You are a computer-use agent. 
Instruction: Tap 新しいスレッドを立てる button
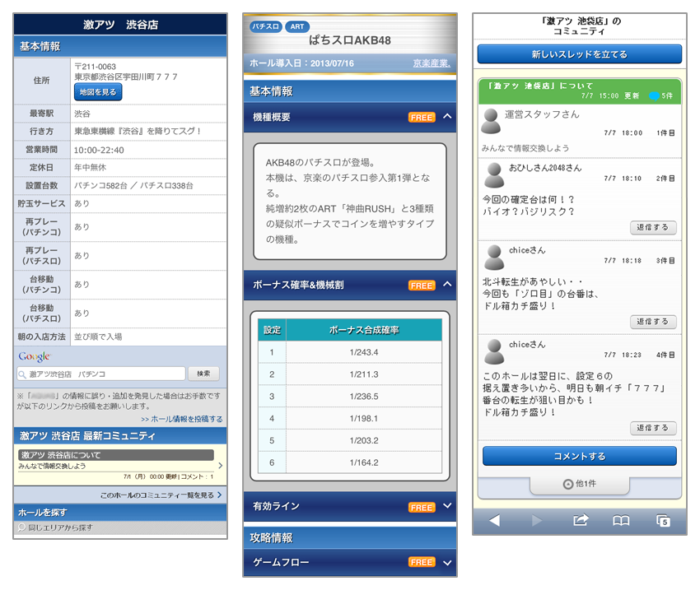coord(580,54)
